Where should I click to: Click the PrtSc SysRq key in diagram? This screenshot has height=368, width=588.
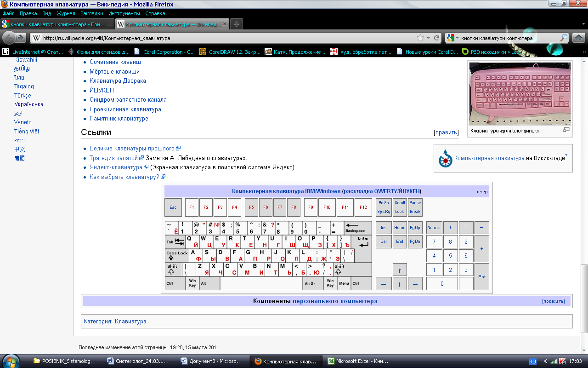384,207
